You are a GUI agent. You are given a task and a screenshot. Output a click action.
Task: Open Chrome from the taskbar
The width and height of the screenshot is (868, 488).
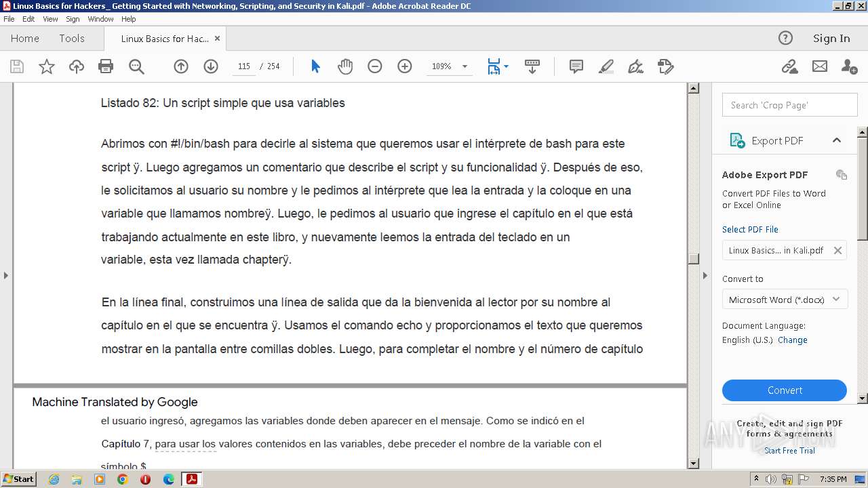123,479
